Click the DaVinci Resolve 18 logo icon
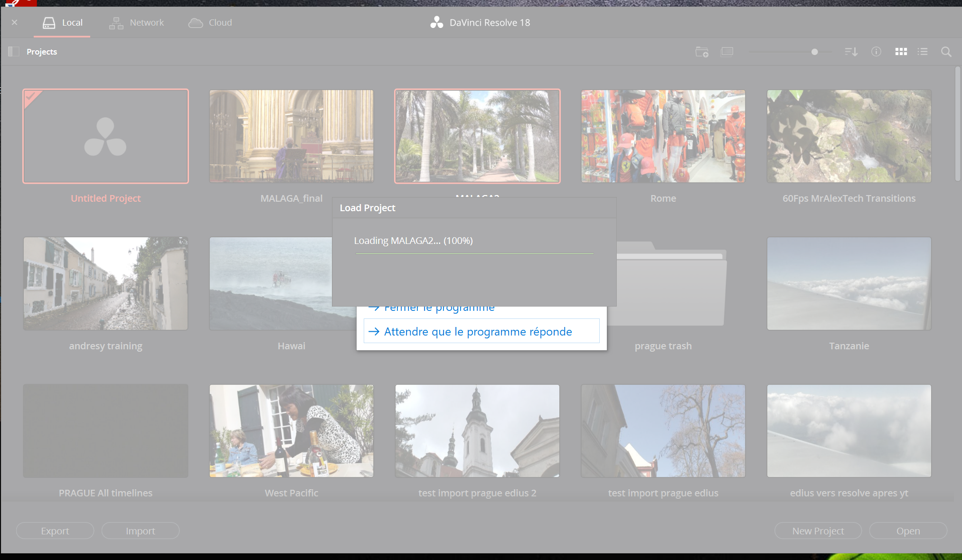The height and width of the screenshot is (560, 962). pyautogui.click(x=436, y=22)
